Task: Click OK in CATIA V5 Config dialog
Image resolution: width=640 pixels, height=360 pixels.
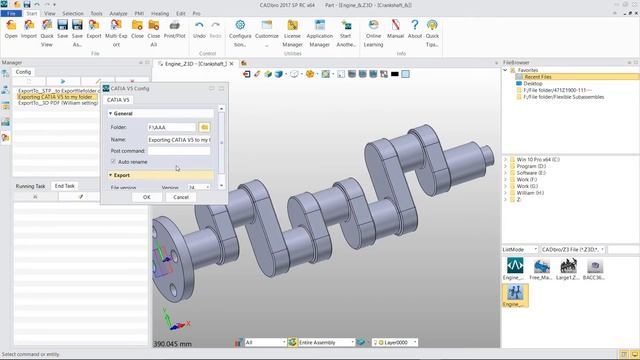Action: click(x=147, y=197)
